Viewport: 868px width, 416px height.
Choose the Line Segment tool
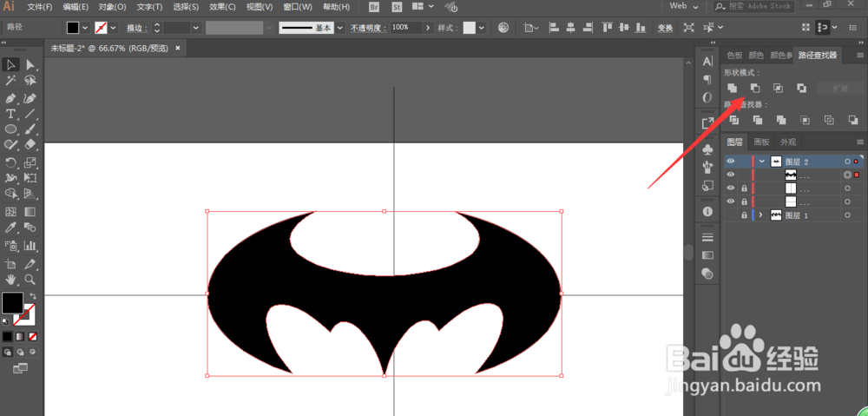[30, 114]
